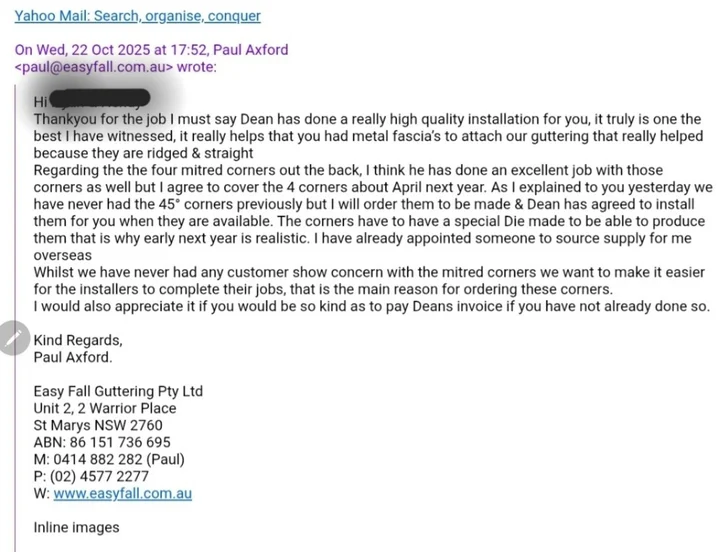Click the line starting 'Whilst we have never had any customer'
The height and width of the screenshot is (552, 720).
click(x=369, y=272)
